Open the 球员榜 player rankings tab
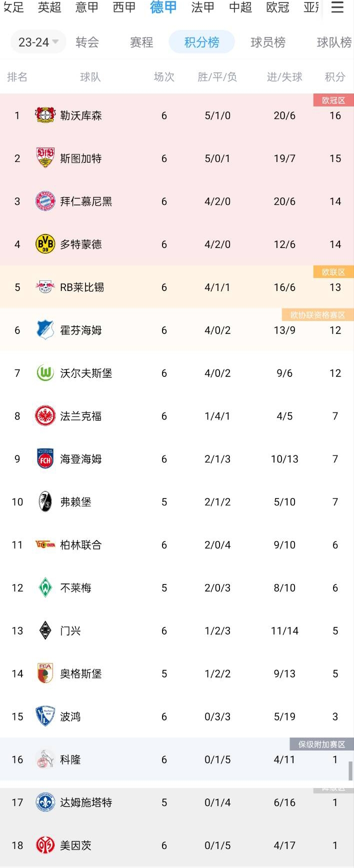This screenshot has height=868, width=354. (x=268, y=42)
